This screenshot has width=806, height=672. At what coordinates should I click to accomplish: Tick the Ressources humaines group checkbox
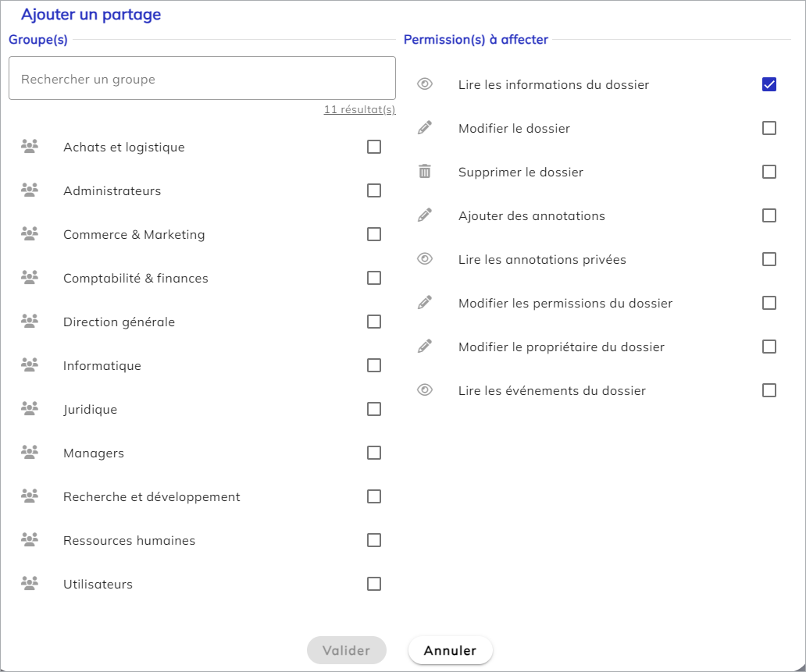(x=374, y=540)
